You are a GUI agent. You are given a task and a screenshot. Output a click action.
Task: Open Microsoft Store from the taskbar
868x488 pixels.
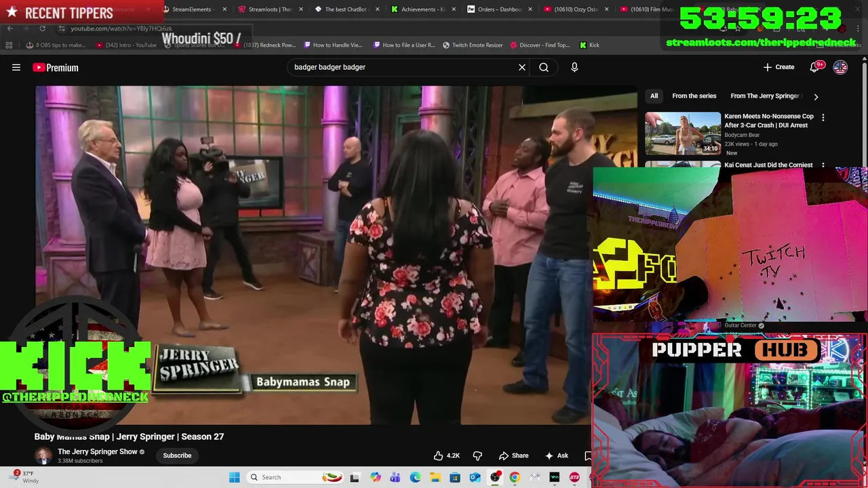coord(455,477)
